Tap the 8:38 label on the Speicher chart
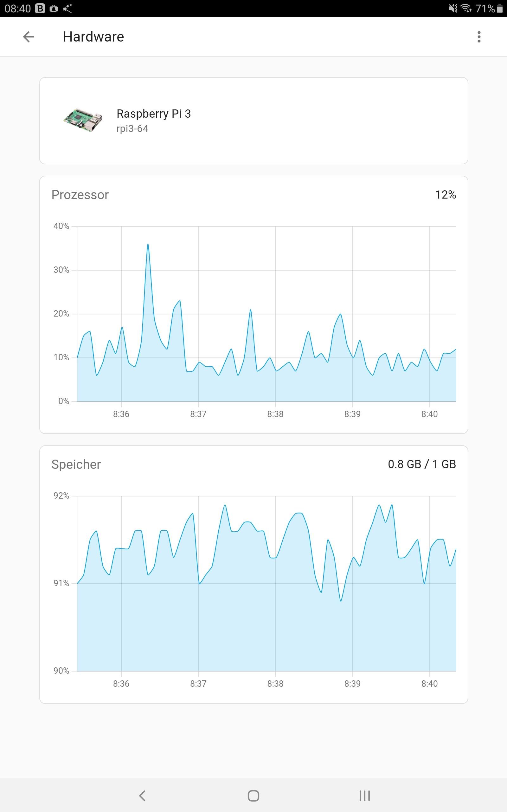The width and height of the screenshot is (507, 812). [276, 684]
